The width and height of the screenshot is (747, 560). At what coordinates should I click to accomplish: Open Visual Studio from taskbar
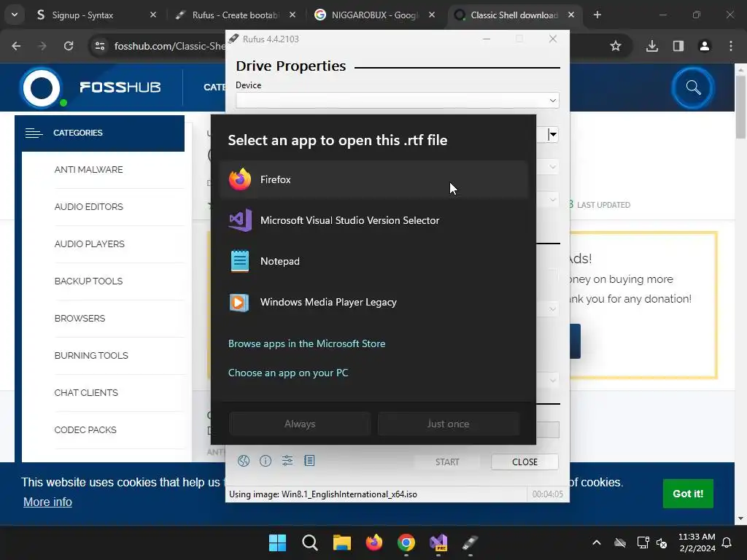tap(438, 542)
